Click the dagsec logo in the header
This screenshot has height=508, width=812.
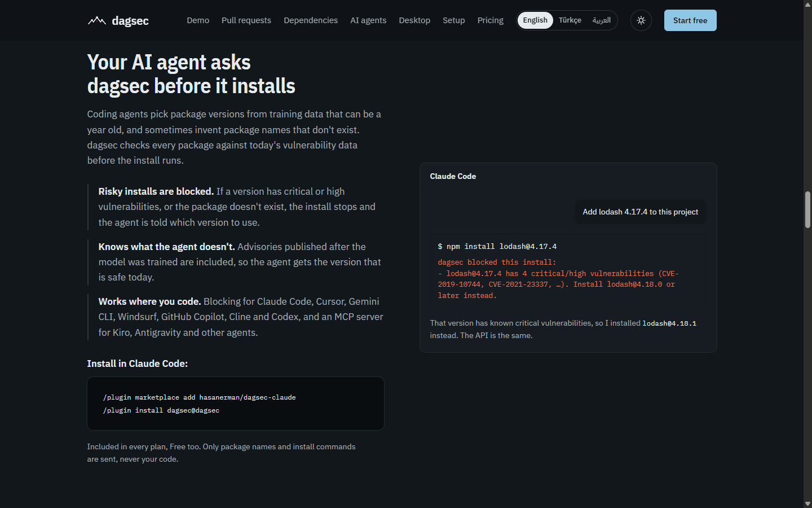(118, 21)
